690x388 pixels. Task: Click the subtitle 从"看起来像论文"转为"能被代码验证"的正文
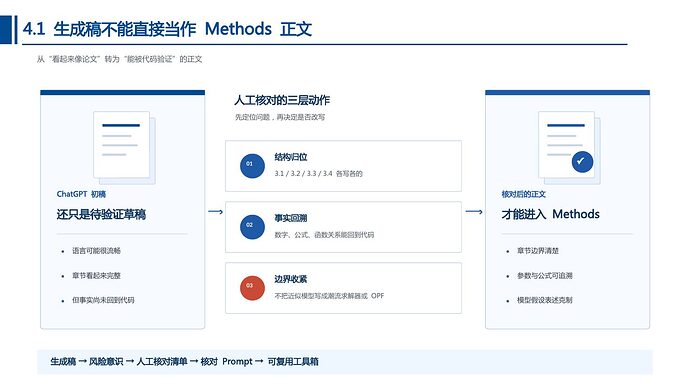[x=120, y=59]
